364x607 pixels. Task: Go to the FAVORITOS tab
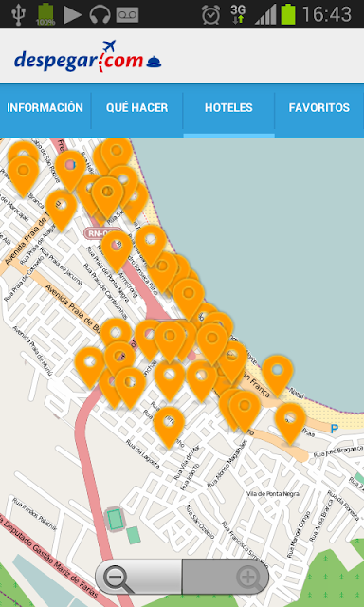click(319, 107)
